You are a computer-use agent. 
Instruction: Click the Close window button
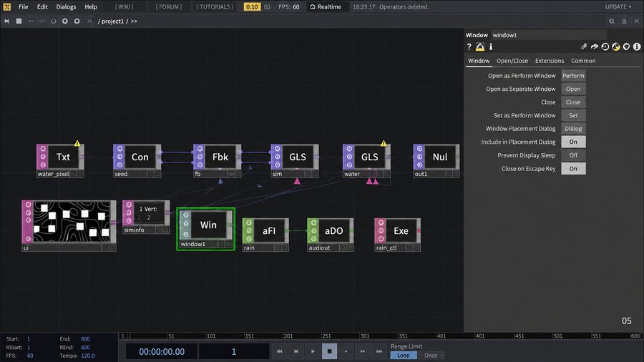573,102
